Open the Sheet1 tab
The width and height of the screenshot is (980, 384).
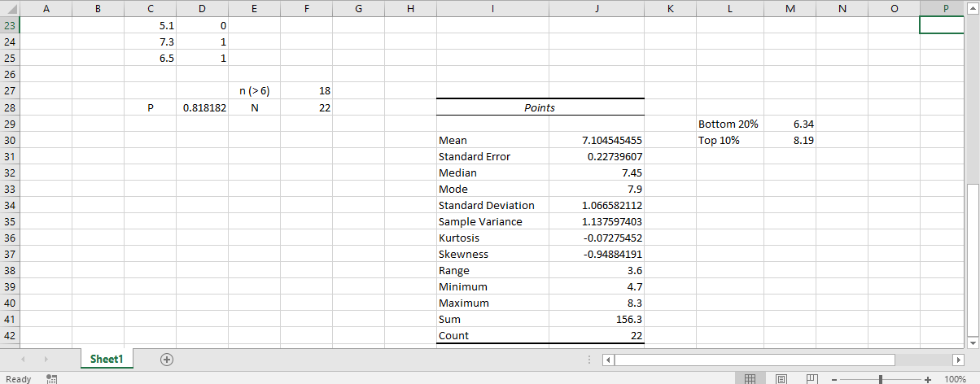(107, 359)
